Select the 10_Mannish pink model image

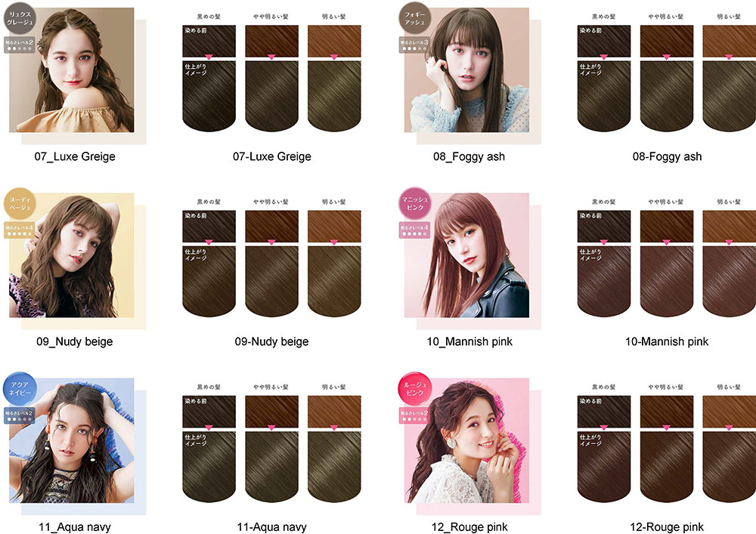pos(466,255)
